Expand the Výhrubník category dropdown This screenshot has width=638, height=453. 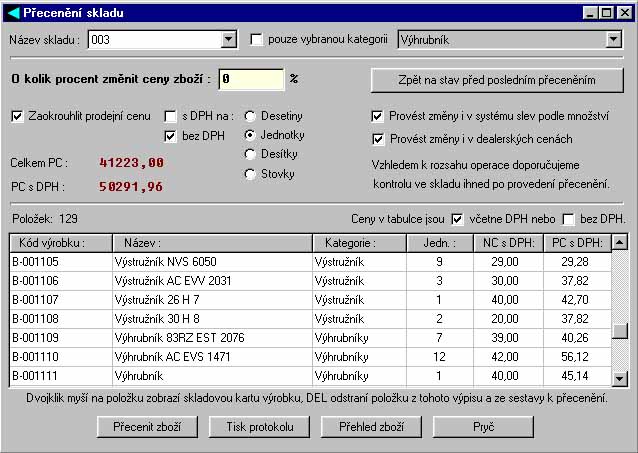click(613, 40)
